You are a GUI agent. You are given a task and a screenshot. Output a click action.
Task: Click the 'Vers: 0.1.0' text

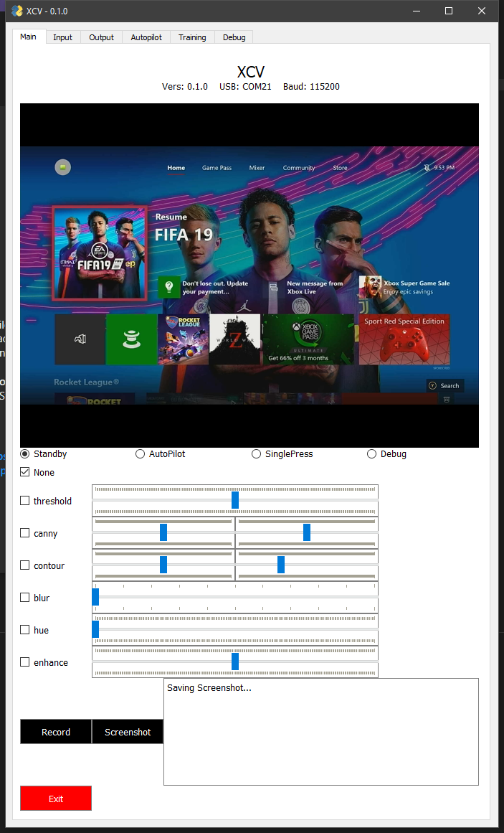(185, 87)
